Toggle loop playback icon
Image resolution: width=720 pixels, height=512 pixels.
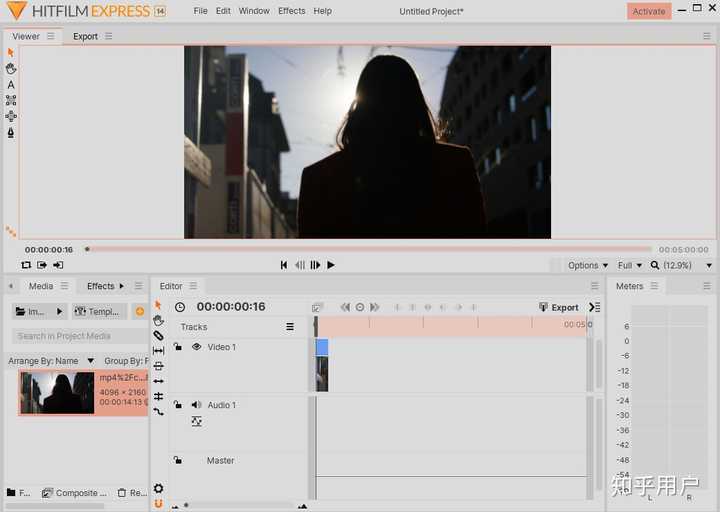click(x=26, y=265)
